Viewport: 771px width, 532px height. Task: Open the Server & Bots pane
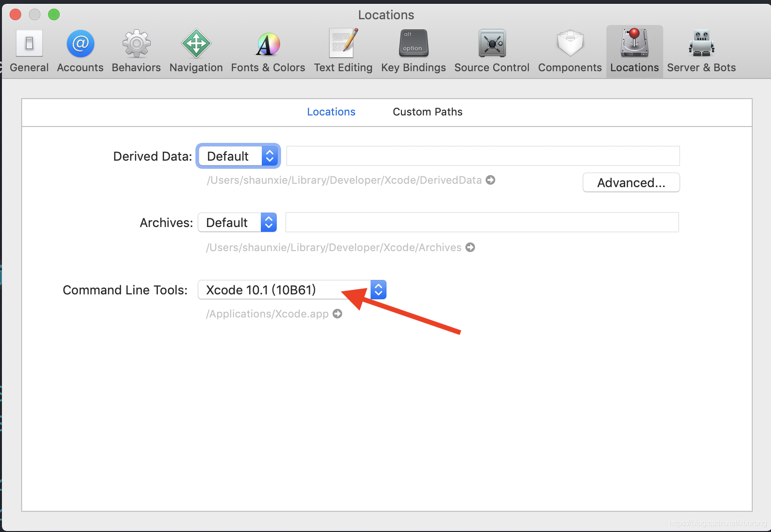pos(701,51)
